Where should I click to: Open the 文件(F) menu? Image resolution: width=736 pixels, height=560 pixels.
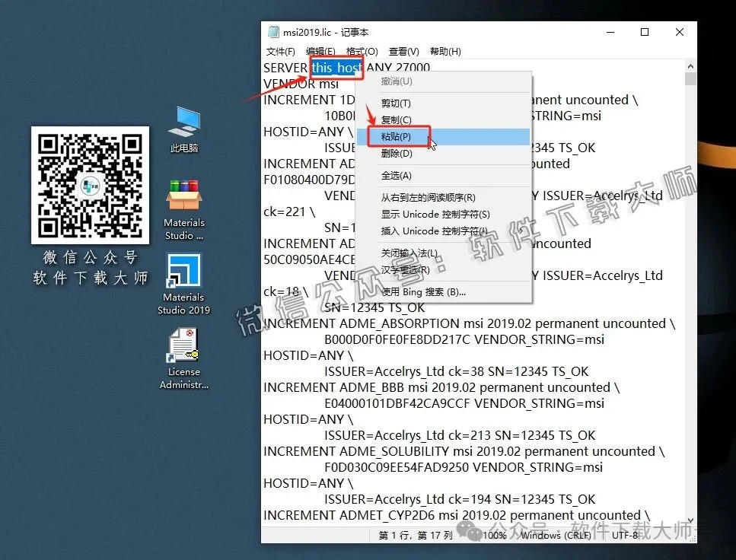280,52
